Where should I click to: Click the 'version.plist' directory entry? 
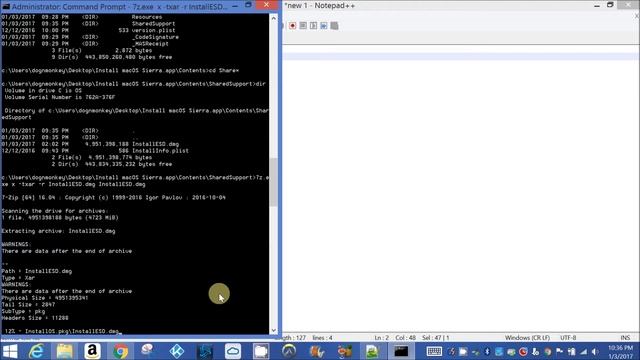click(x=153, y=30)
